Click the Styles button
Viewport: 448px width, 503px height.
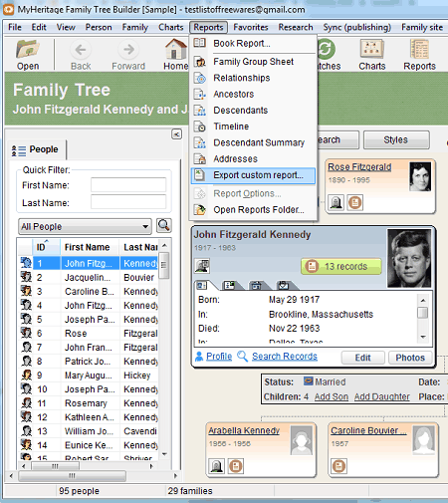396,139
